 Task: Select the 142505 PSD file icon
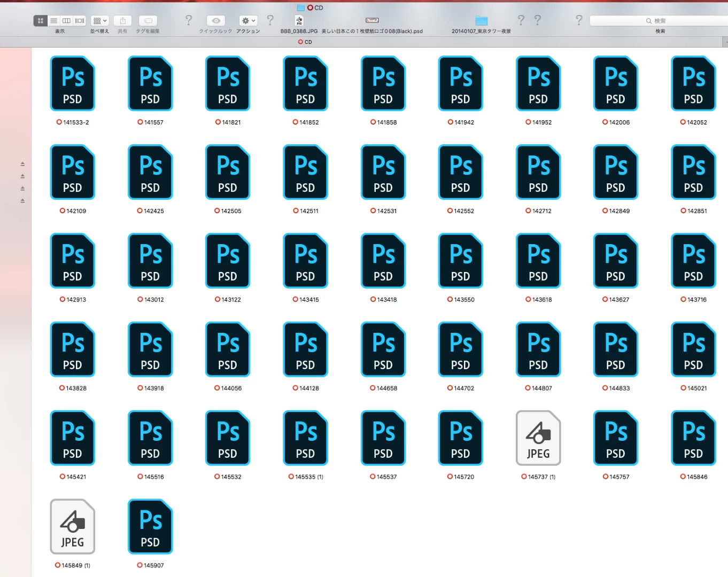228,172
